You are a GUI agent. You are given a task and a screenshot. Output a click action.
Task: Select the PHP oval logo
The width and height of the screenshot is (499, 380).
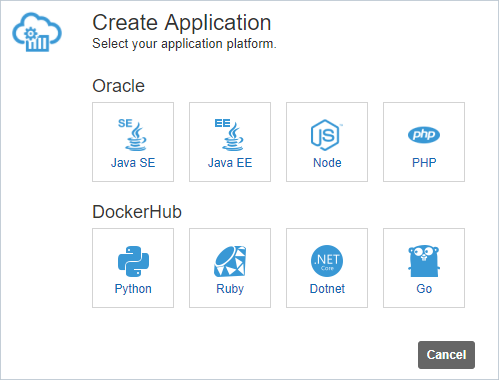point(424,135)
